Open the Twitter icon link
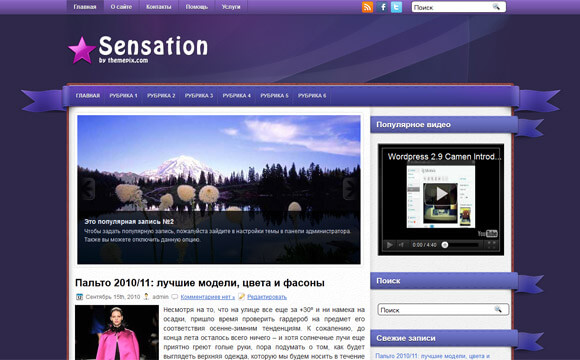The image size is (580, 360). click(x=397, y=7)
